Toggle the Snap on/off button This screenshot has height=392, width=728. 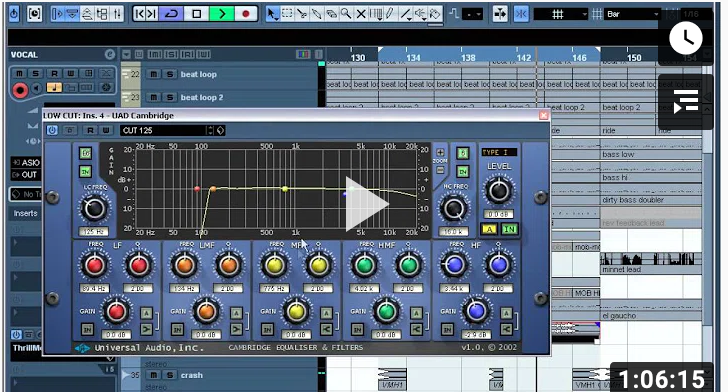[x=521, y=14]
